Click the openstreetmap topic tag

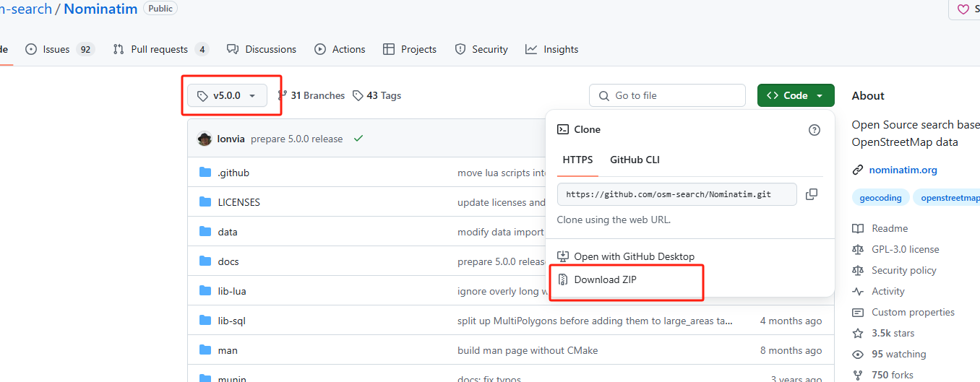[x=946, y=198]
